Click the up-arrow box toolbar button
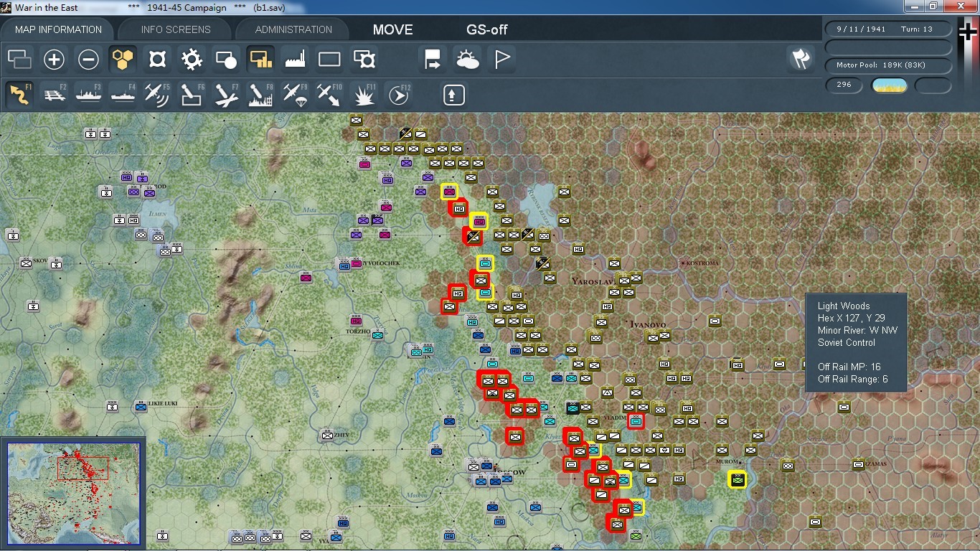 [453, 95]
